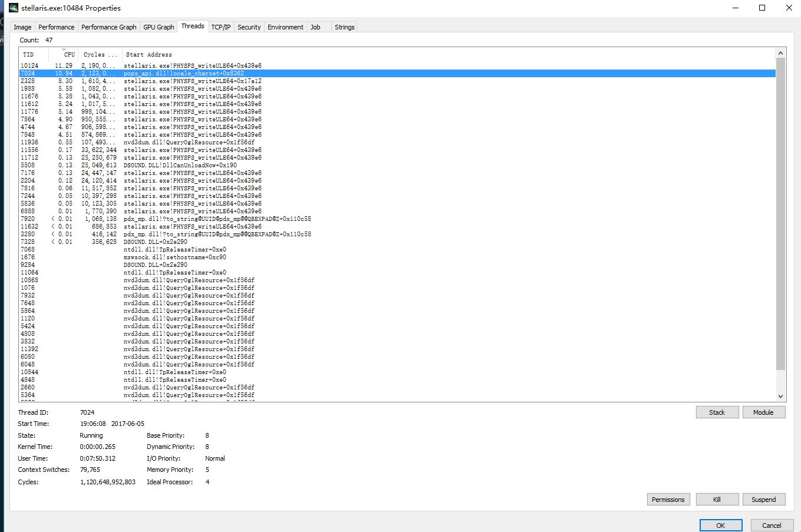Sort by the TID column header

pyautogui.click(x=28, y=54)
